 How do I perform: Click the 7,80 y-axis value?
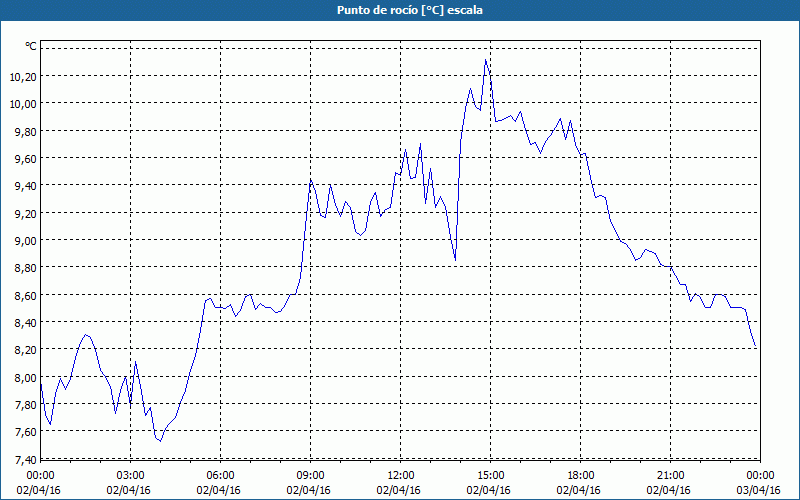click(x=26, y=405)
